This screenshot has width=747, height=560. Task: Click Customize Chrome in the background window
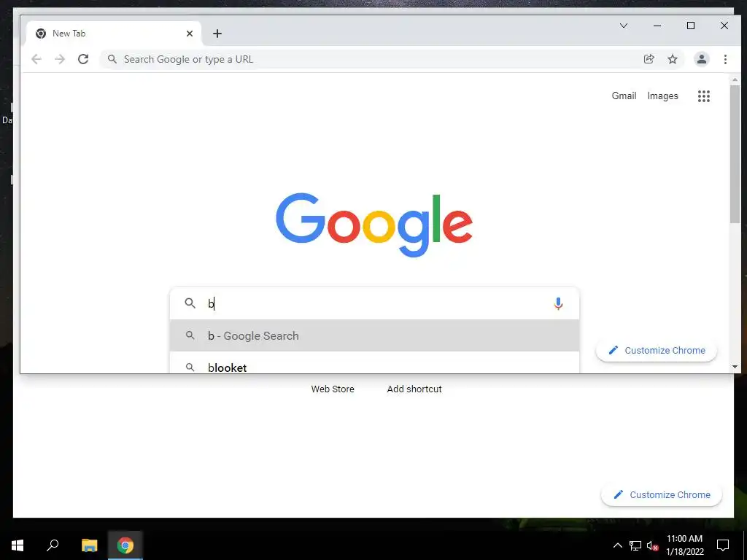point(662,495)
